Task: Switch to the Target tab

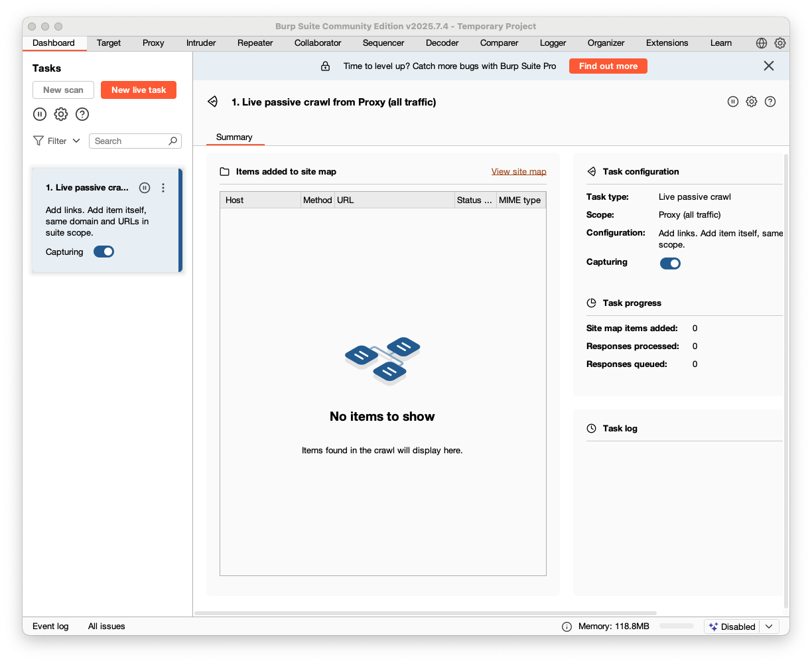Action: click(x=109, y=43)
